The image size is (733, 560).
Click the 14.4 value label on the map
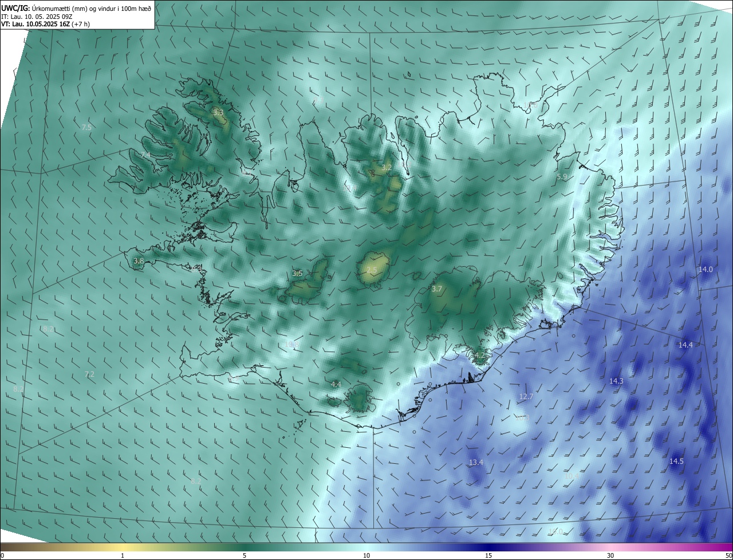(x=685, y=345)
